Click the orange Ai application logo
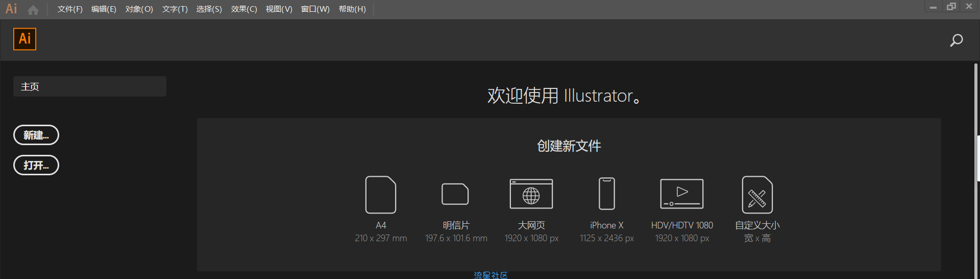Viewport: 980px width, 279px height. pos(24,39)
